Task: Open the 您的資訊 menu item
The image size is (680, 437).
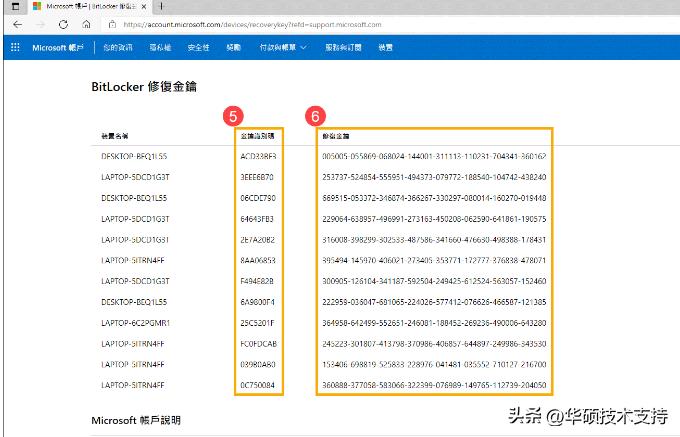Action: coord(118,47)
